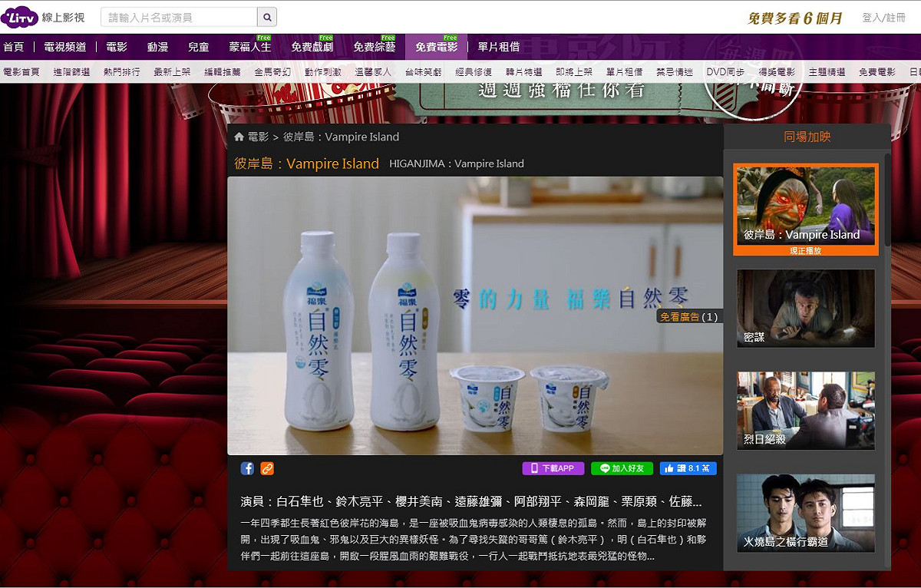921x588 pixels.
Task: Click the 免看廣告 (1) skip-ad label
Action: 688,316
